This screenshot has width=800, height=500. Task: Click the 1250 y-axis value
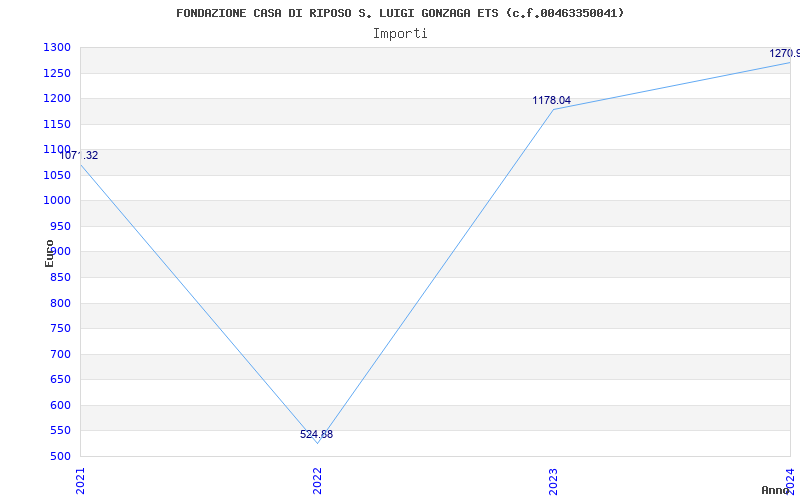coord(57,73)
